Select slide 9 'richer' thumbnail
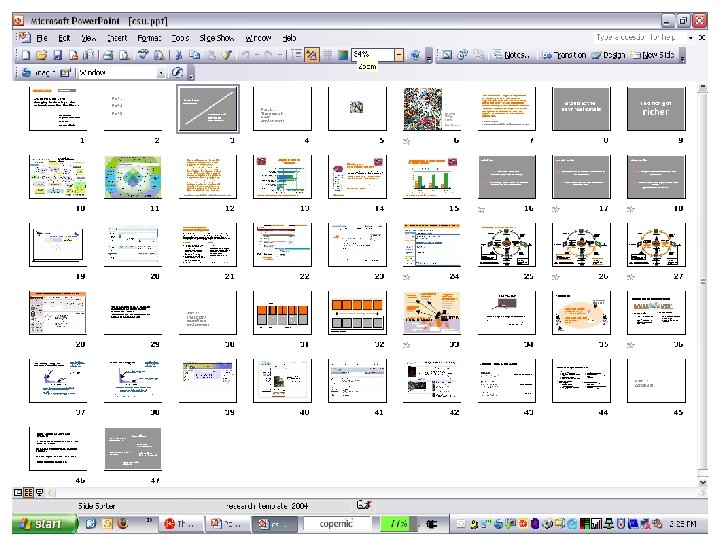720x540 pixels. point(656,109)
